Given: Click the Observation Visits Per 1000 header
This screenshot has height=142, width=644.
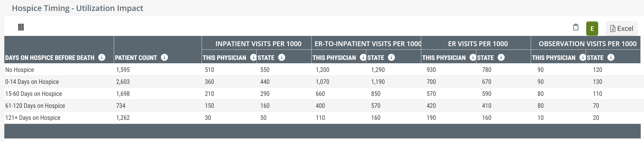Looking at the screenshot, I should coord(587,44).
